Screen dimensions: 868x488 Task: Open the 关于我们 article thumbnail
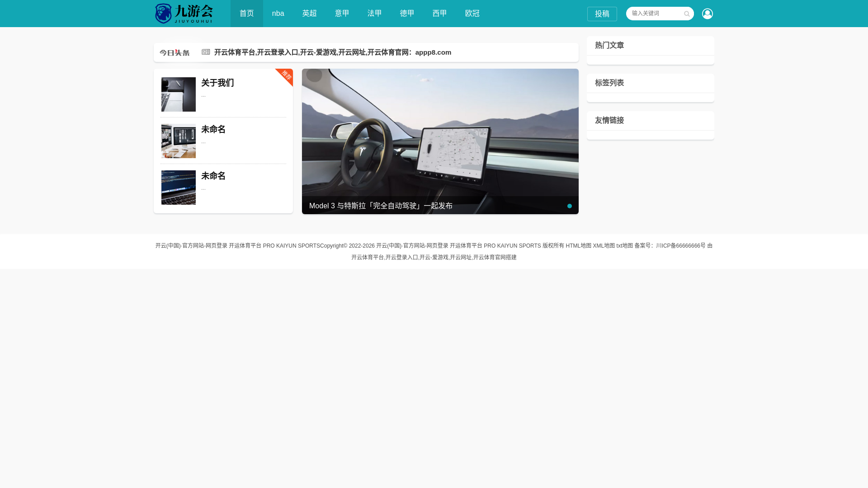[179, 94]
